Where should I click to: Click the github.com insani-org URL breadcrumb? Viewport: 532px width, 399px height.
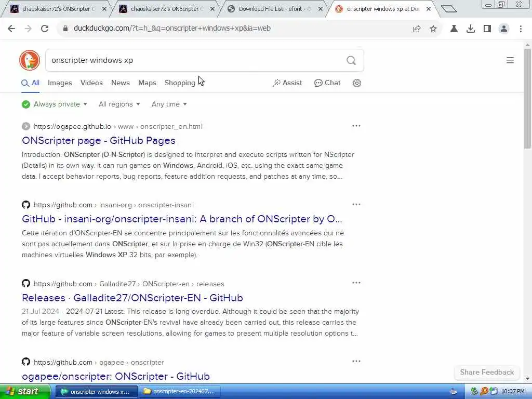point(114,205)
